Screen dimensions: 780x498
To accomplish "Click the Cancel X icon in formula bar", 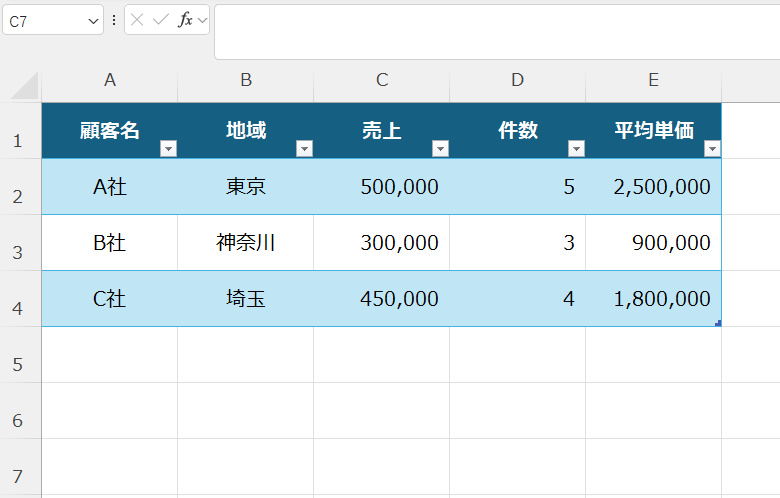I will 138,20.
